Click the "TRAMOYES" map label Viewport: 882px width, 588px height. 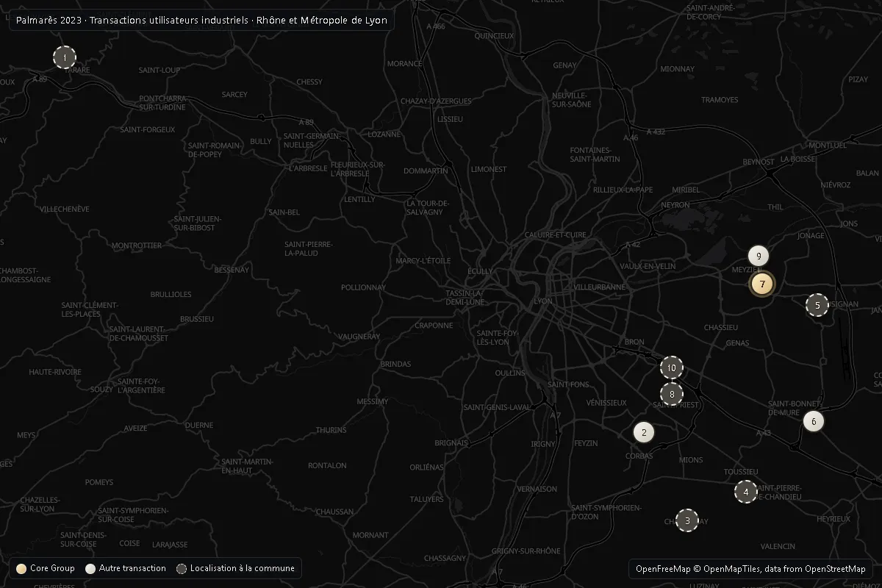point(720,100)
